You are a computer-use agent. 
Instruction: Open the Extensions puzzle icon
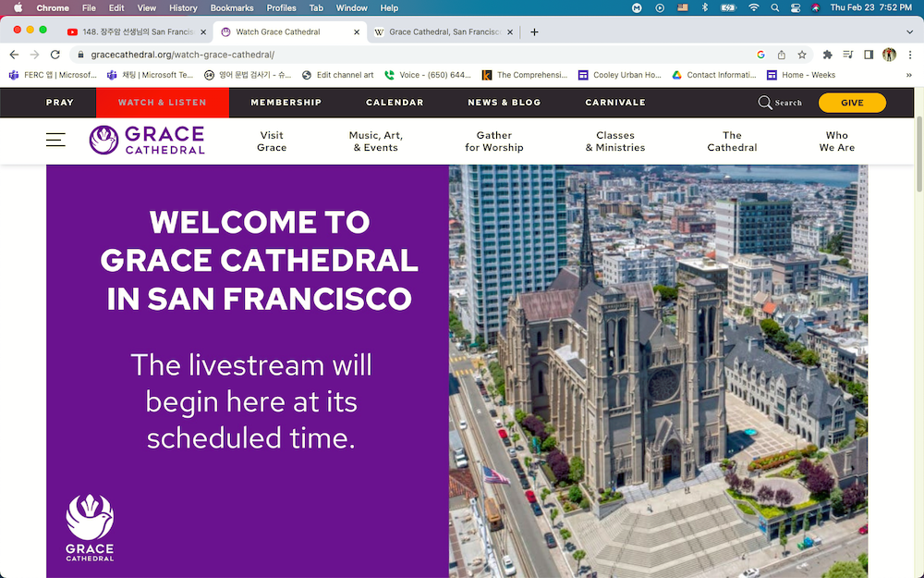pyautogui.click(x=827, y=55)
